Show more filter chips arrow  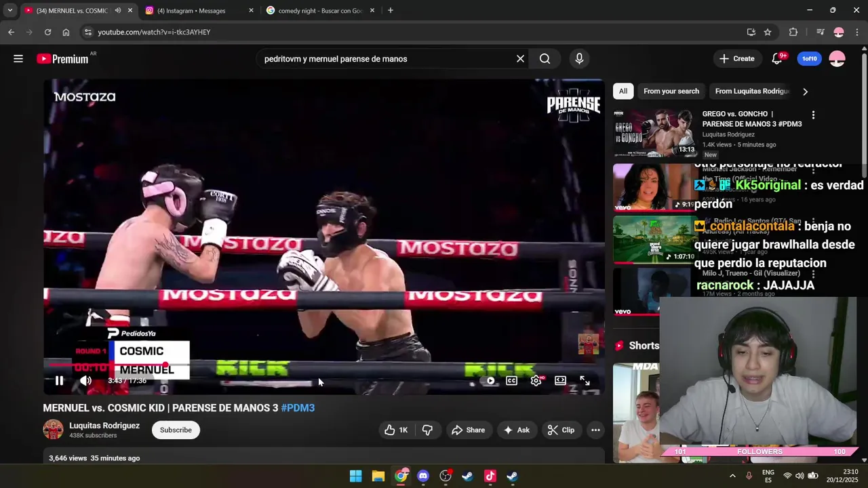pos(805,91)
